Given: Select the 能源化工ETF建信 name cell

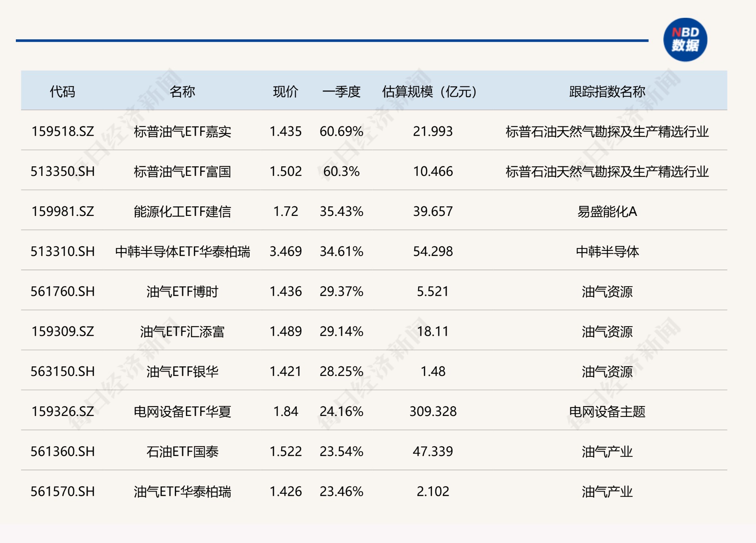Looking at the screenshot, I should click(182, 212).
